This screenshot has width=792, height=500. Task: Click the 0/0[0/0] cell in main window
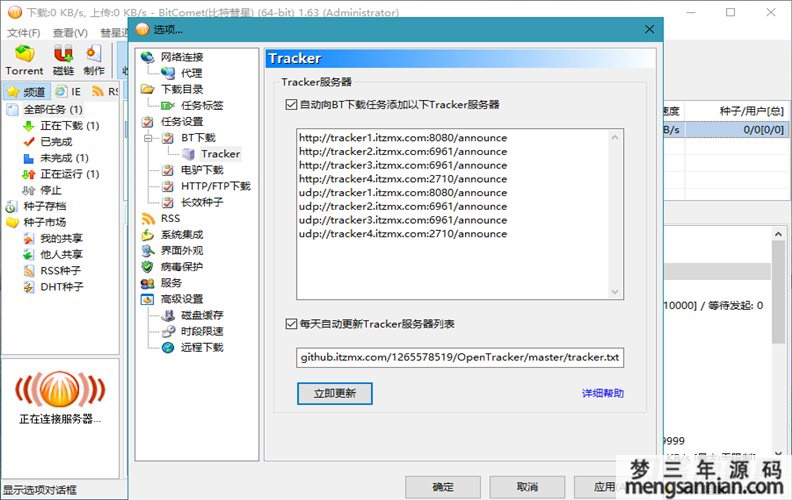click(763, 130)
